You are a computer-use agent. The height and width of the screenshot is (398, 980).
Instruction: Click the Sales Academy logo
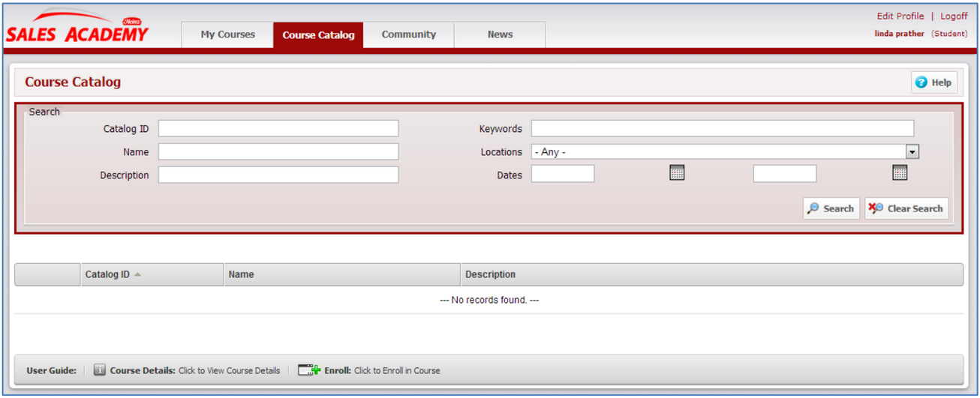77,31
